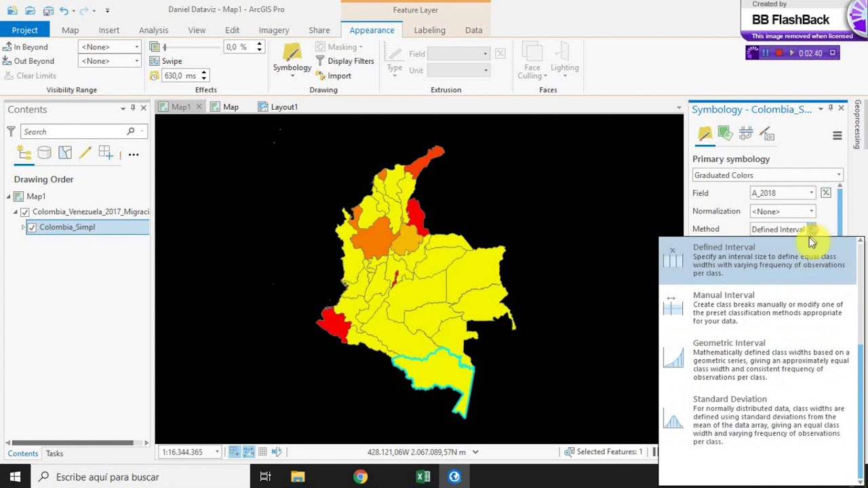Viewport: 868px width, 488px height.
Task: Select List By Editing pencil icon
Action: coord(85,153)
